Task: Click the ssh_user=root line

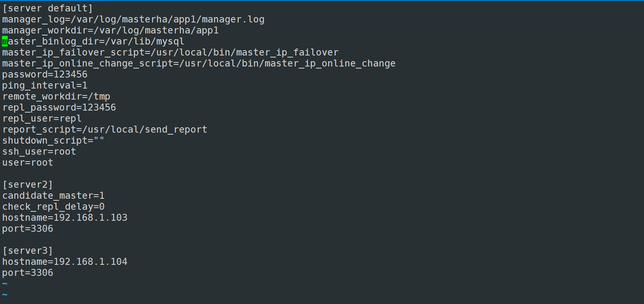Action: click(39, 152)
